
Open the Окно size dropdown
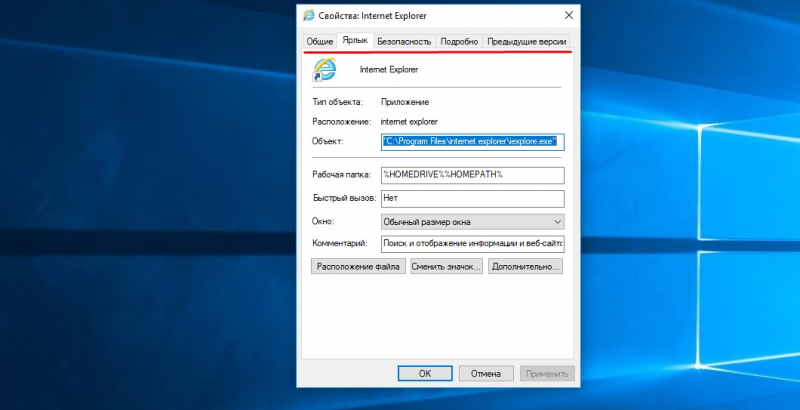click(x=472, y=222)
